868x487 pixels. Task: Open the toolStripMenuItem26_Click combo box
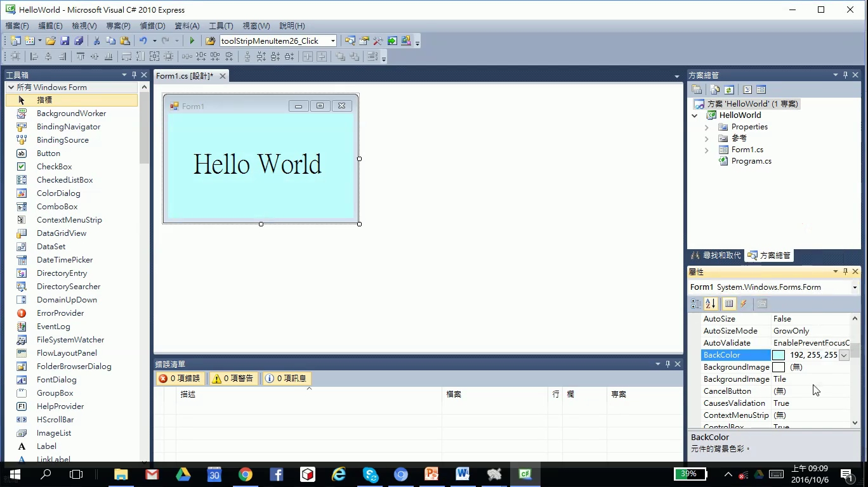(x=278, y=41)
